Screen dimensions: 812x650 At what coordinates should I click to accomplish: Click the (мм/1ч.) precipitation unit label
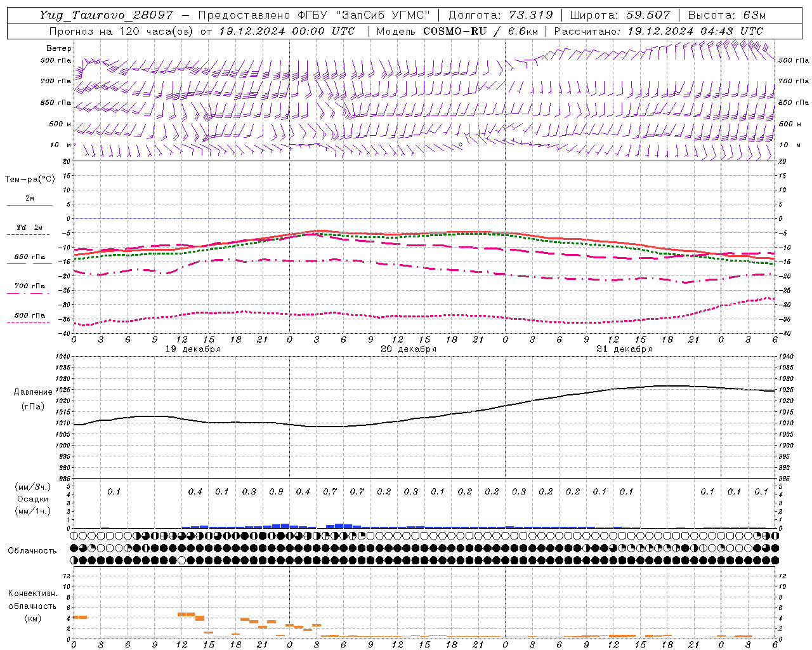coord(33,511)
